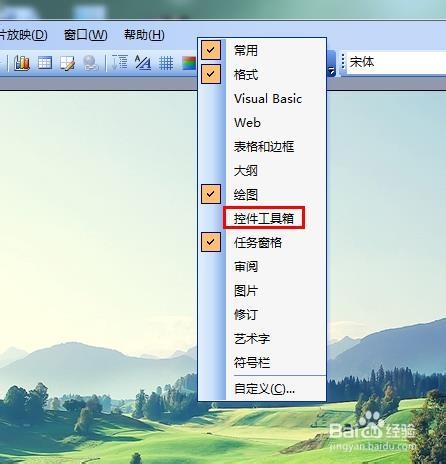Click the Insert Hyperlink globe icon
The width and height of the screenshot is (446, 464).
pos(90,63)
